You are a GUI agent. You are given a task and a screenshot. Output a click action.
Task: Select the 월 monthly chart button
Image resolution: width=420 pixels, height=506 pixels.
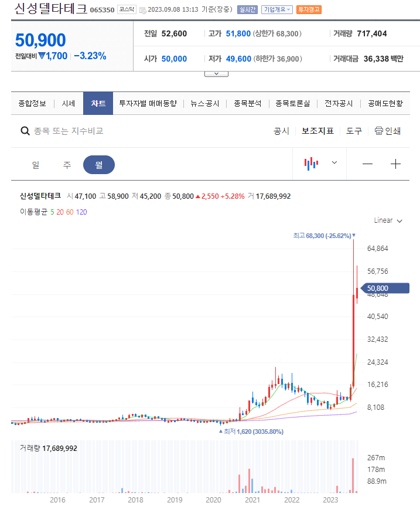99,165
